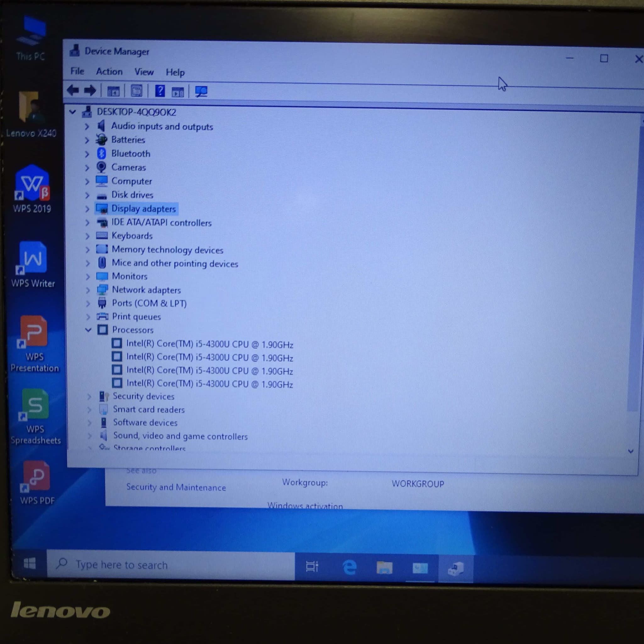The image size is (644, 644).
Task: Open the Help menu
Action: pyautogui.click(x=175, y=72)
